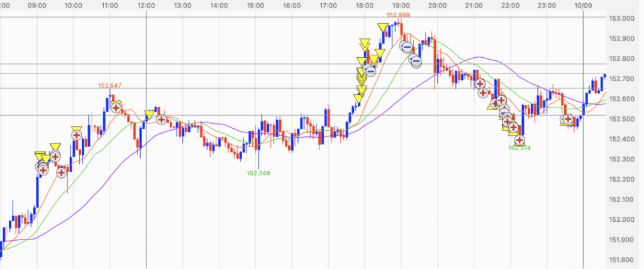The image size is (644, 269).
Task: Click the plus marker before the 10/09 line
Action: (x=569, y=119)
